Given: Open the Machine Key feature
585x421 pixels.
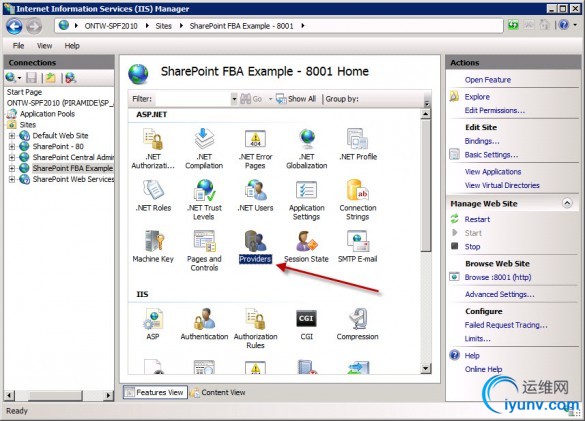Looking at the screenshot, I should pyautogui.click(x=153, y=246).
